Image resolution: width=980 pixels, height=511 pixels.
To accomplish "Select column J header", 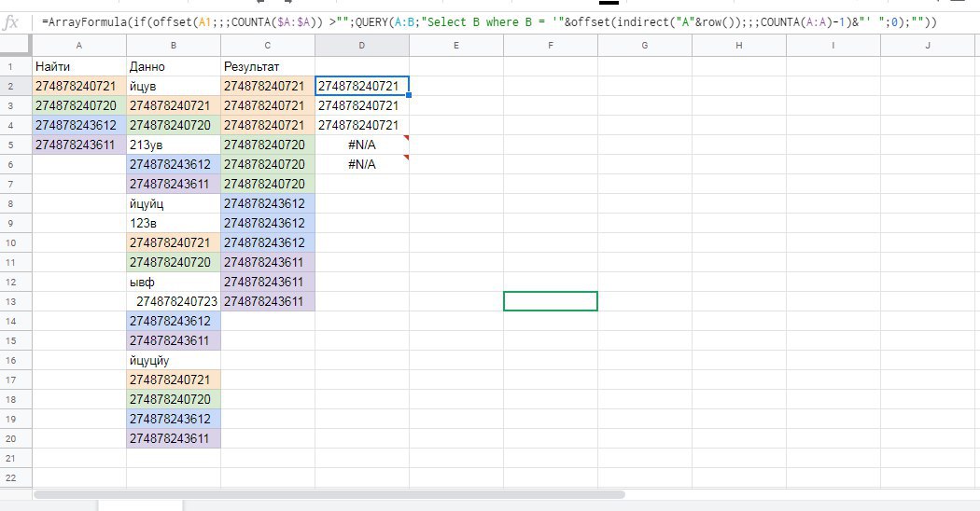I will 928,46.
